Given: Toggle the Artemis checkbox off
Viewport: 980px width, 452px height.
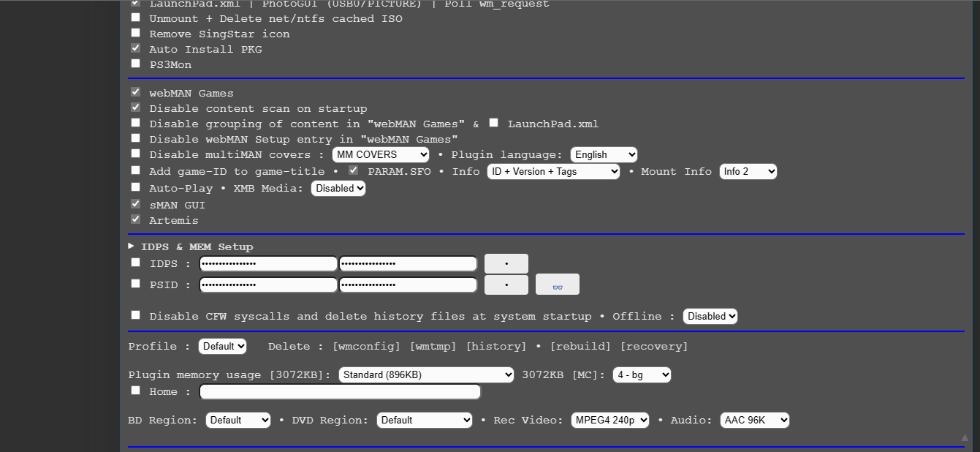Looking at the screenshot, I should click(x=135, y=218).
